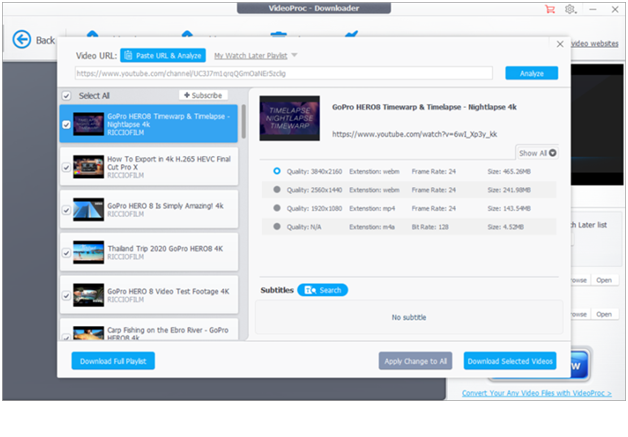Click the paste clipboard icon in Paste URL button
This screenshot has height=437, width=628.
click(128, 55)
